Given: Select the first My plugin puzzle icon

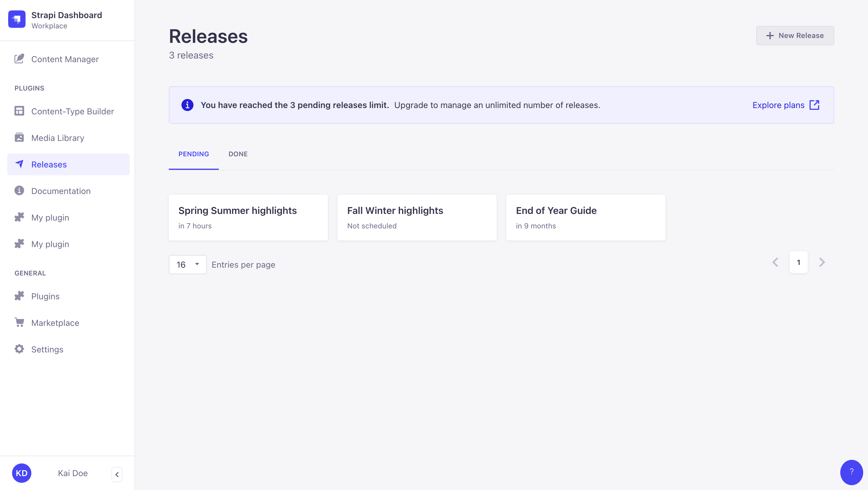Looking at the screenshot, I should [x=19, y=217].
